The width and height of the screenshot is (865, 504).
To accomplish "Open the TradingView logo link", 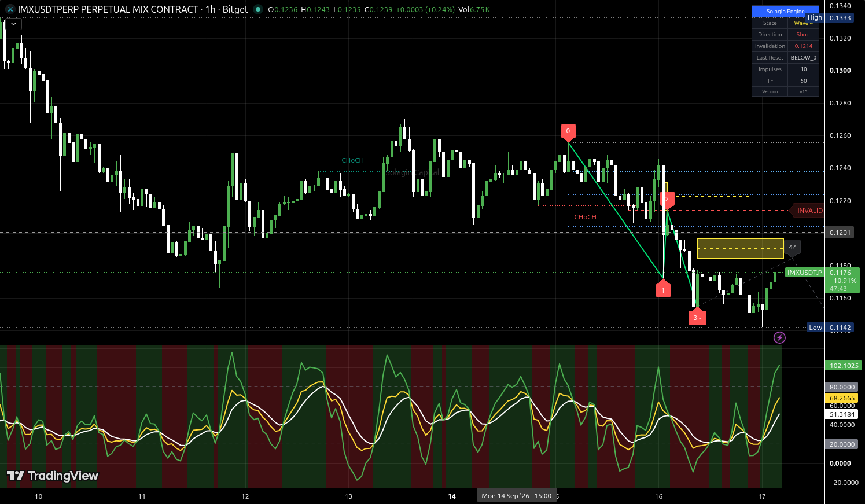I will click(x=53, y=476).
